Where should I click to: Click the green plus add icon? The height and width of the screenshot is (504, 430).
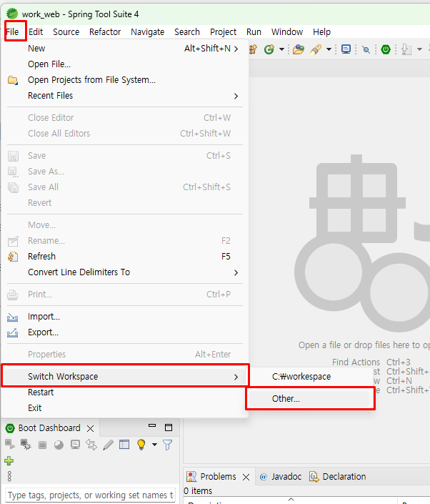click(9, 461)
